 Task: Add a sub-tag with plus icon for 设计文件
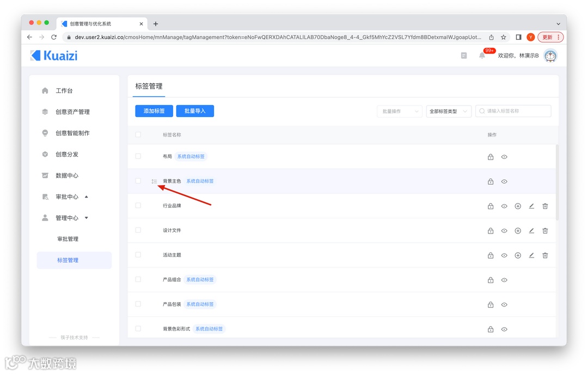(518, 231)
